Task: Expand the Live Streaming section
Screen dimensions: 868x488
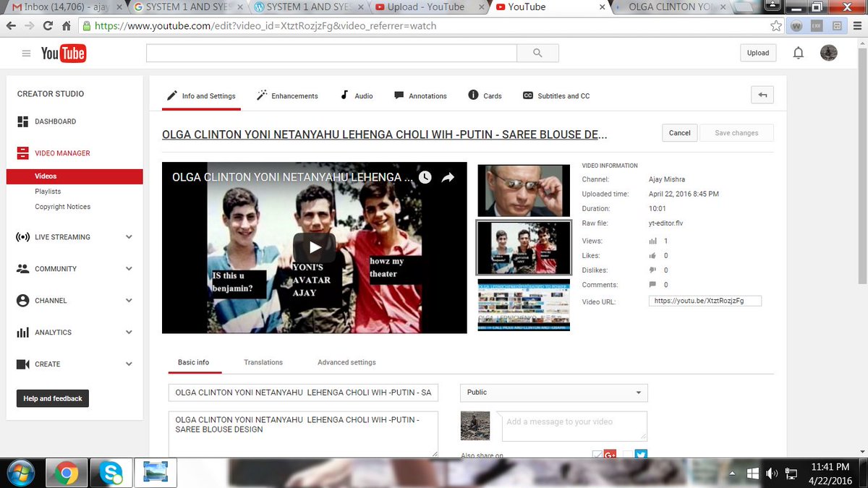Action: click(129, 237)
